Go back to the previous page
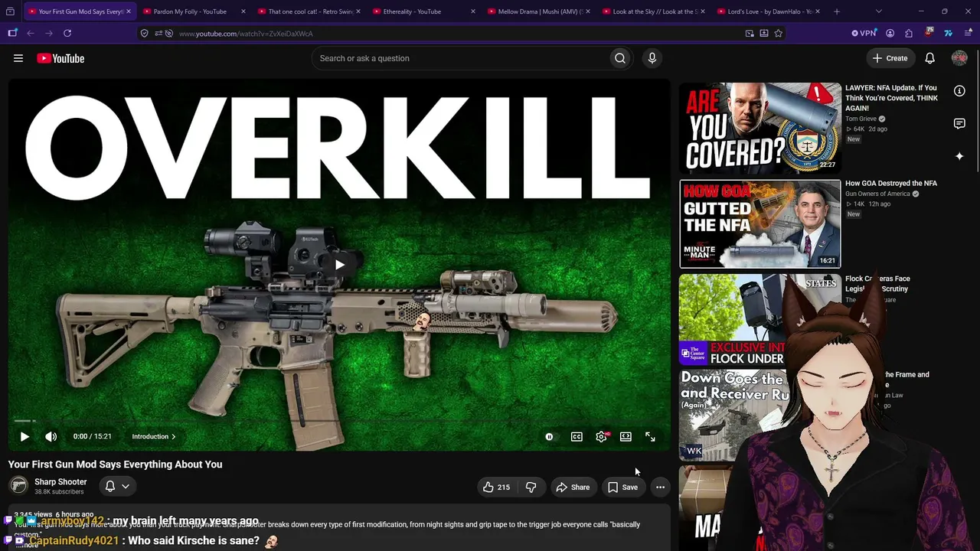This screenshot has height=551, width=980. pos(31,33)
